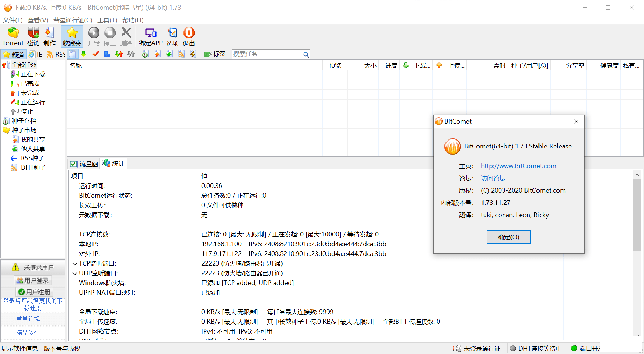This screenshot has height=354, width=644.
Task: Open the 访问论坛 forum link
Action: coord(493,178)
